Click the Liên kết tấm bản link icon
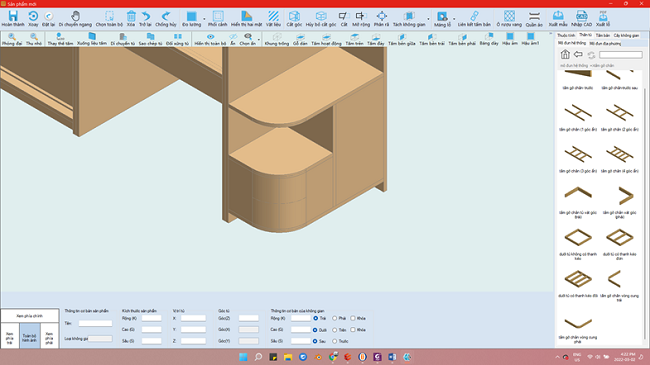 pos(474,19)
